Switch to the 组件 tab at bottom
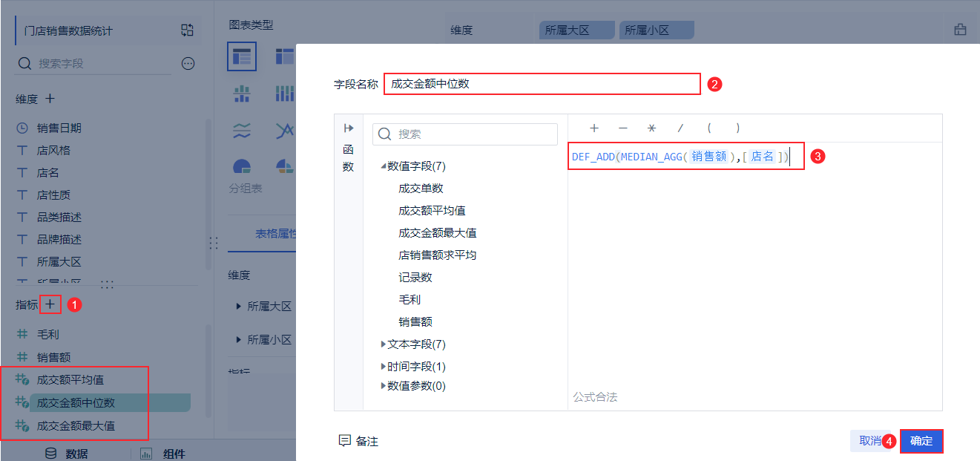980x461 pixels. point(163,454)
